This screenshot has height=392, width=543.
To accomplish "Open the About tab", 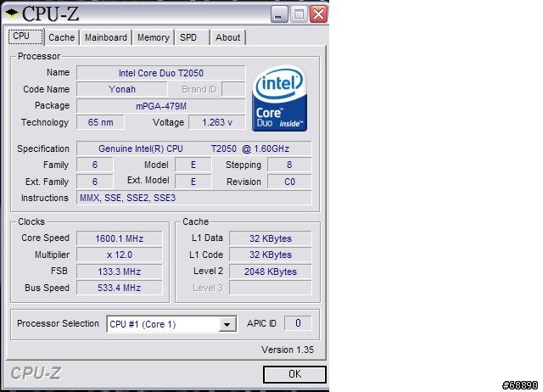I will point(228,37).
